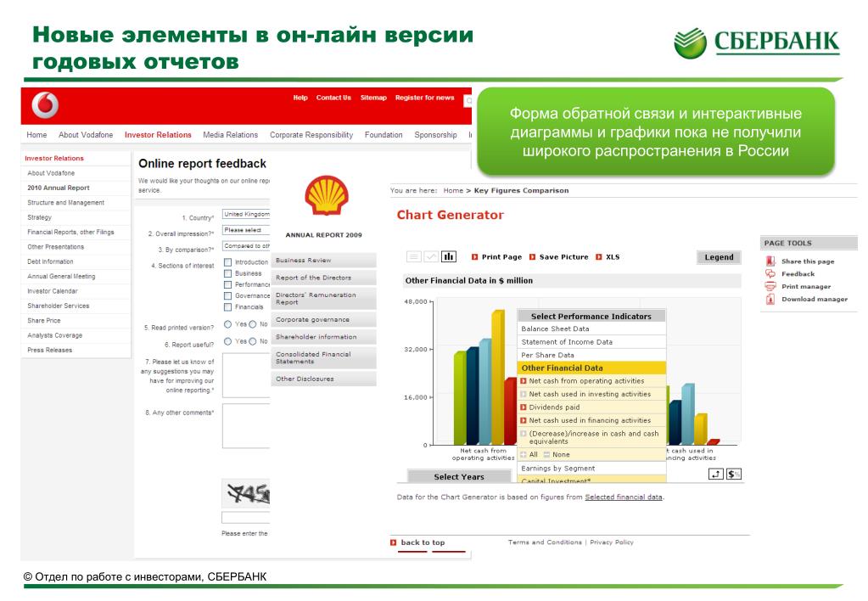Select Yes for Read printed version

pyautogui.click(x=227, y=324)
